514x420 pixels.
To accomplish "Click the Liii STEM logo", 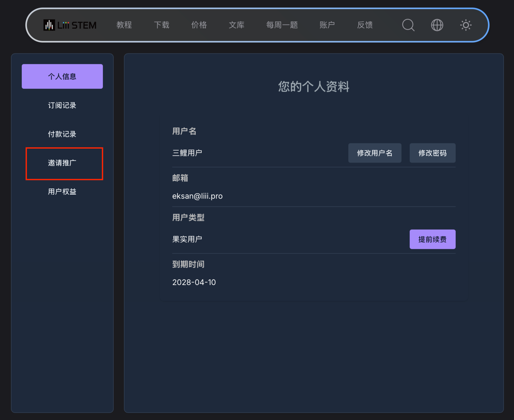I will click(x=70, y=25).
